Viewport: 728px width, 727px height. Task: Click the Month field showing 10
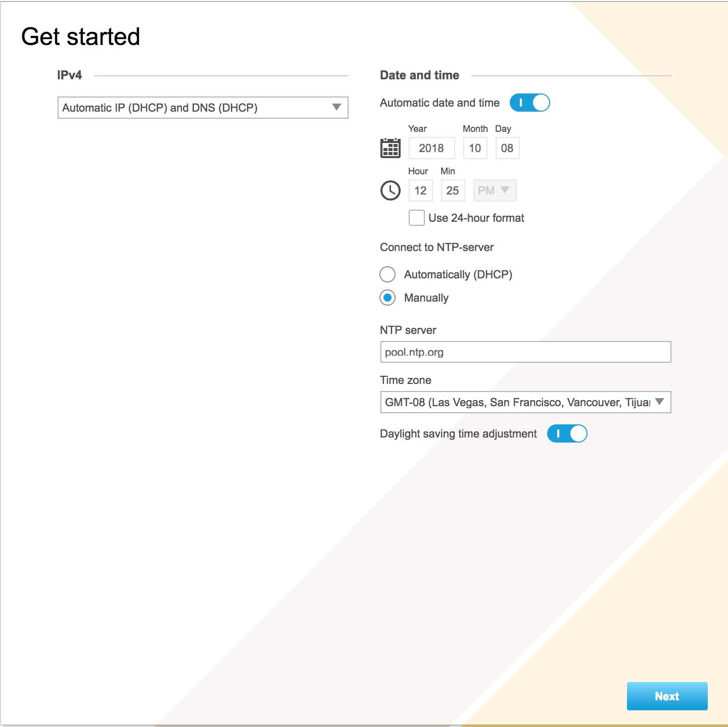pyautogui.click(x=475, y=148)
